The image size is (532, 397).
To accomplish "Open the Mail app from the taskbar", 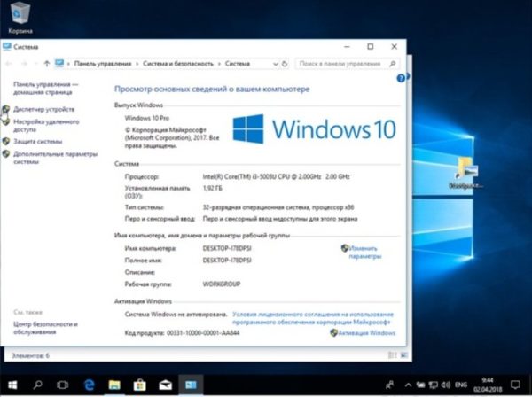I will (165, 385).
